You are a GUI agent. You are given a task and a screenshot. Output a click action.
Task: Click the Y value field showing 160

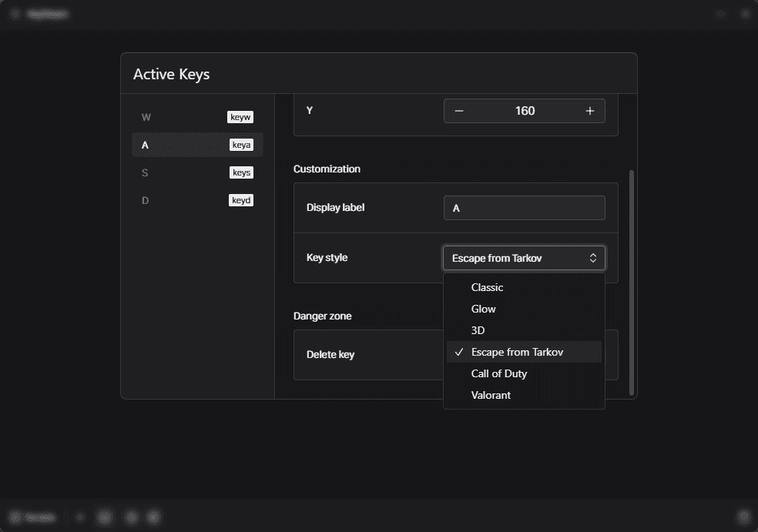(x=525, y=111)
